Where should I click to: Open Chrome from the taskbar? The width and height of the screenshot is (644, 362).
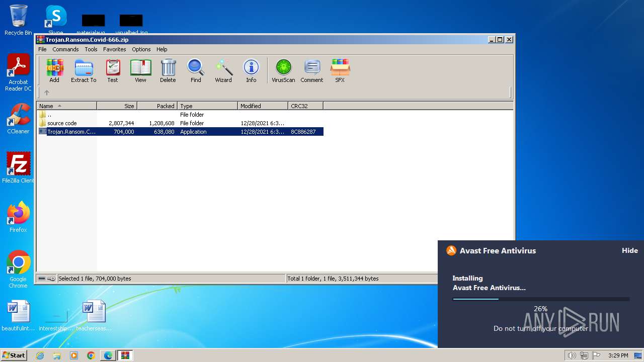pos(91,355)
